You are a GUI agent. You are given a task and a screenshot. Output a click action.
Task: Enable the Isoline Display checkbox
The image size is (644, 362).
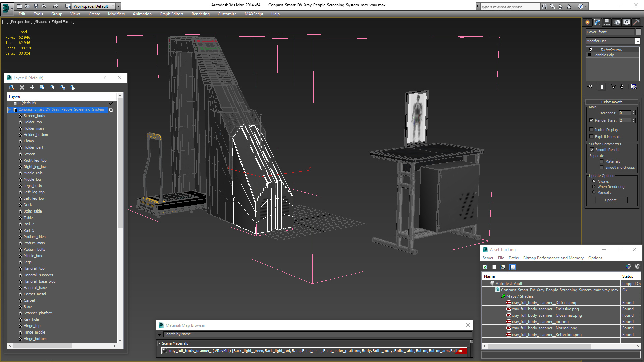tap(592, 130)
